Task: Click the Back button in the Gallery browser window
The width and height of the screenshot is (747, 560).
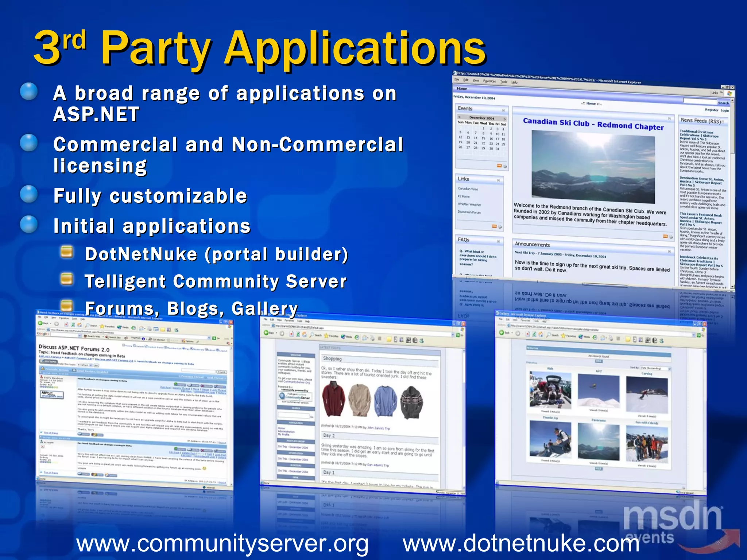Action: pyautogui.click(x=504, y=332)
